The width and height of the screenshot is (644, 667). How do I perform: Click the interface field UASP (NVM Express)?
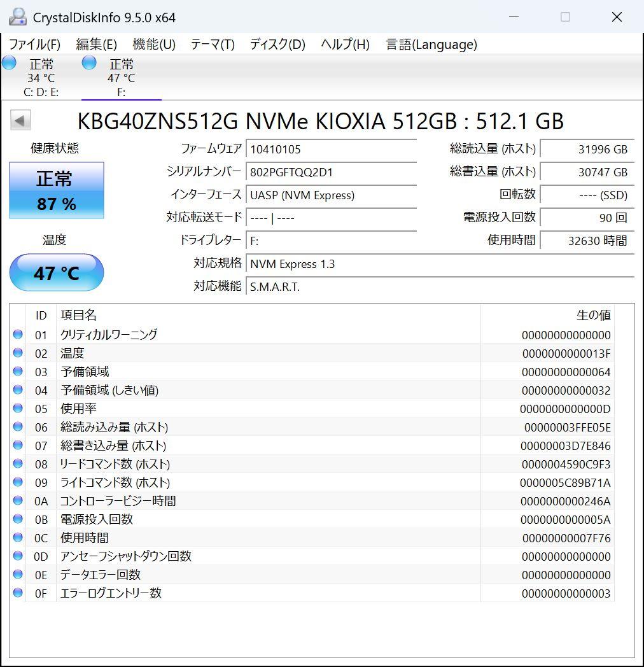click(331, 195)
